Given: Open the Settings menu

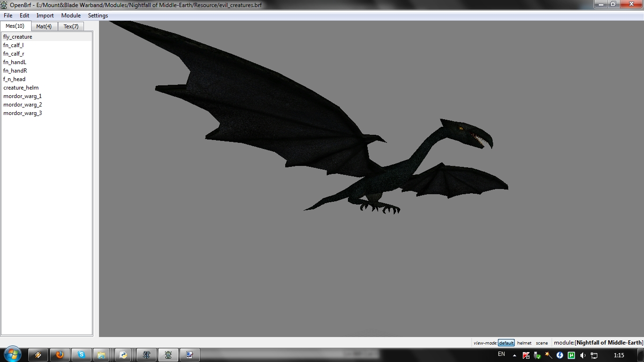Looking at the screenshot, I should [98, 16].
